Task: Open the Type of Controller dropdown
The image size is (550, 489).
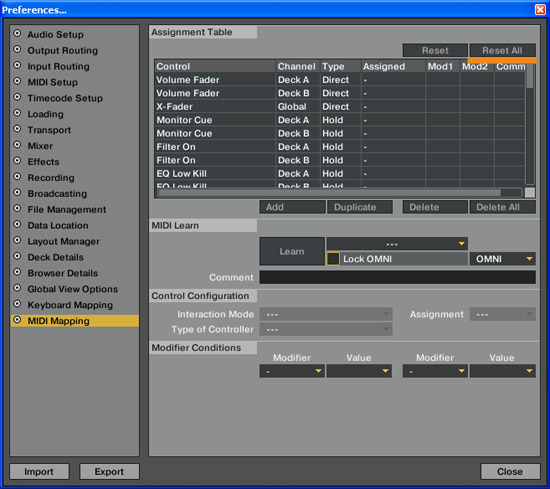Action: pyautogui.click(x=326, y=329)
